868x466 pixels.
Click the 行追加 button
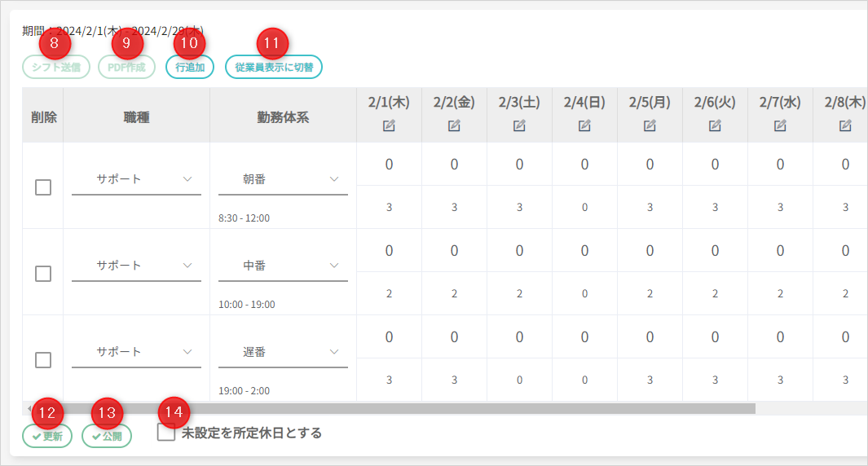(x=190, y=67)
